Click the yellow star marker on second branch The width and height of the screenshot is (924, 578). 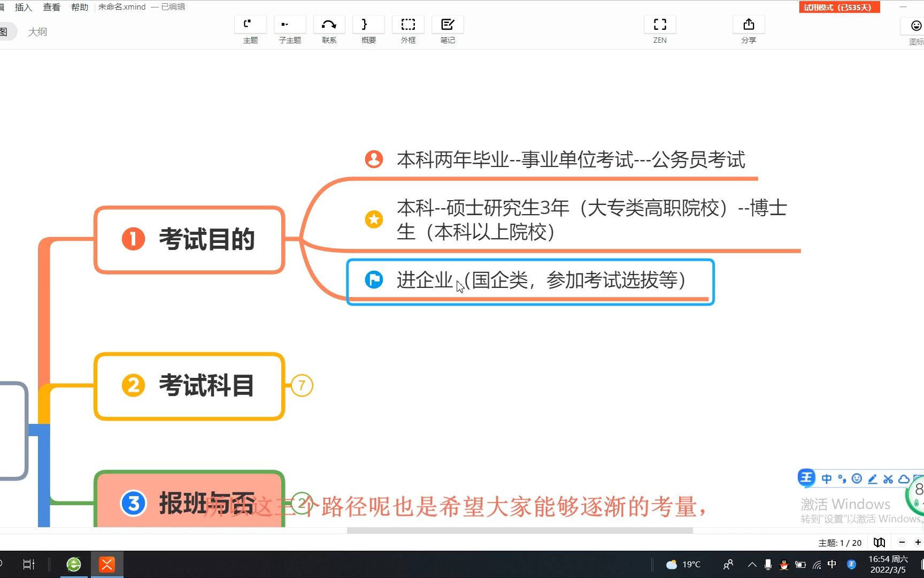374,219
